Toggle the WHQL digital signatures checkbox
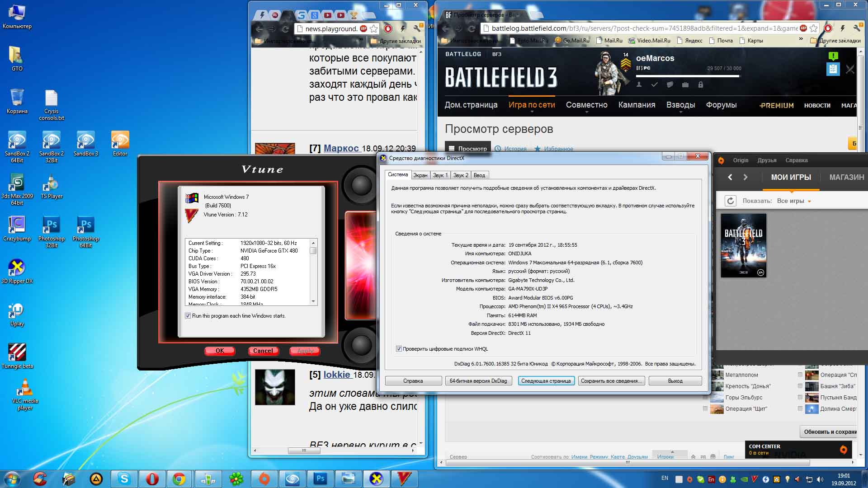This screenshot has width=868, height=488. [399, 349]
